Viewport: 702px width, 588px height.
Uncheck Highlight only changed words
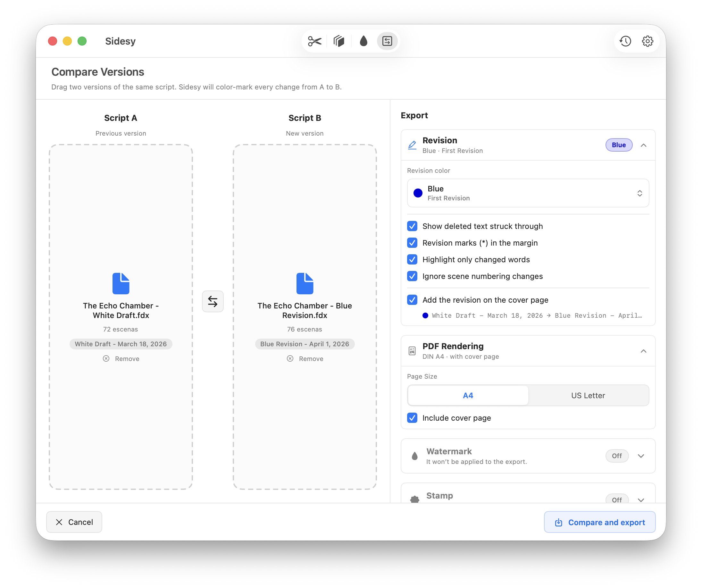[412, 260]
